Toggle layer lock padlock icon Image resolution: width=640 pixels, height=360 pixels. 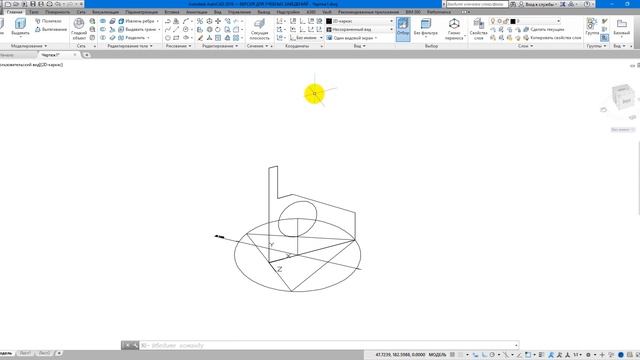(x=506, y=21)
